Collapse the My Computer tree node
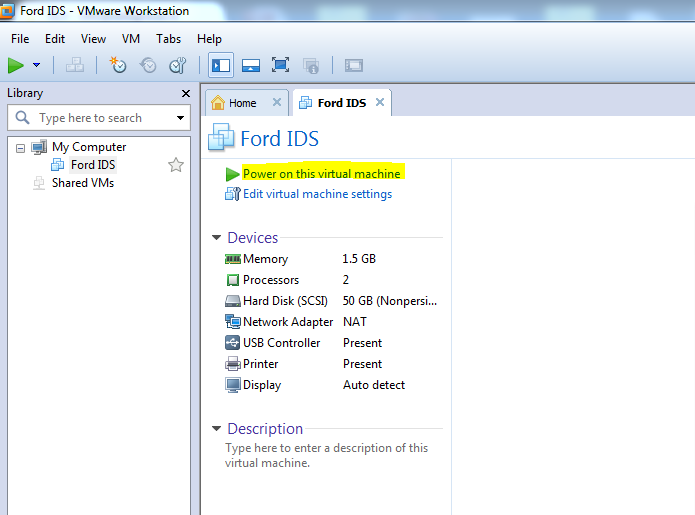695x515 pixels. 20,148
